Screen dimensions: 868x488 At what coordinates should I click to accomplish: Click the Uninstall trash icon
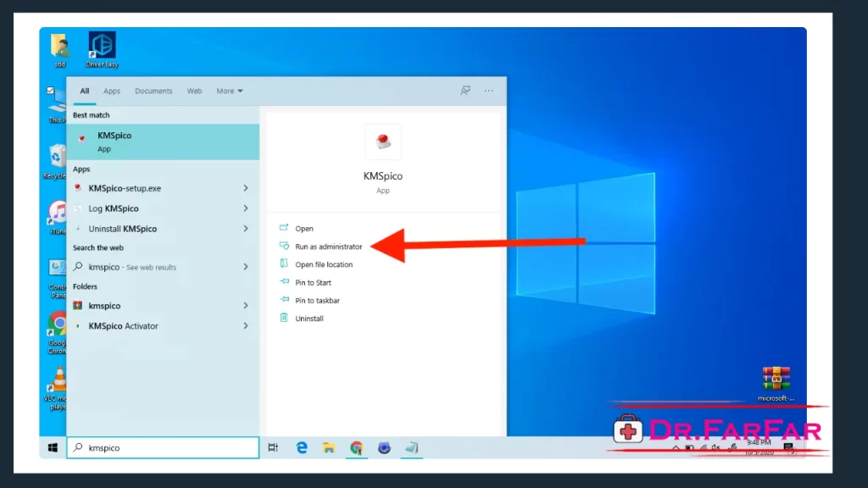point(284,318)
